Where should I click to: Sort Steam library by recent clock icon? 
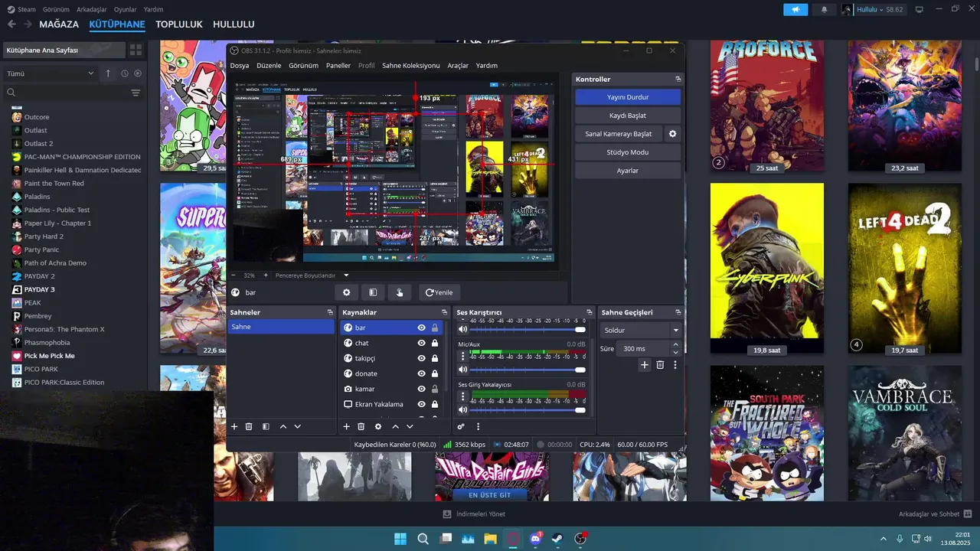[x=125, y=73]
